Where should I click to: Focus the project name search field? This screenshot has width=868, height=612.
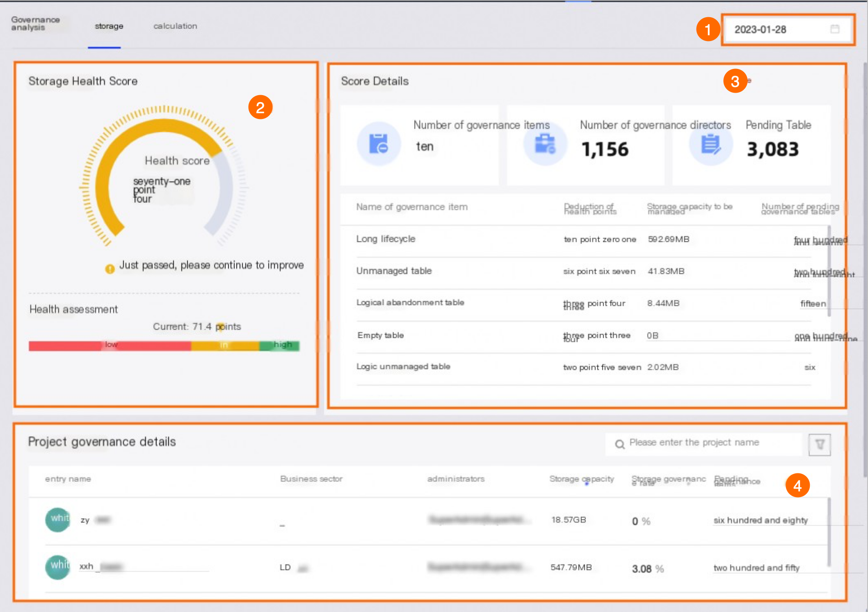704,444
